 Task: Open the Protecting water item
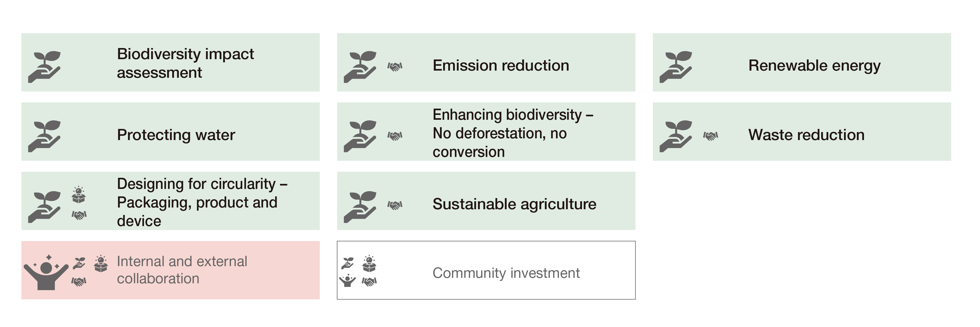tap(176, 135)
